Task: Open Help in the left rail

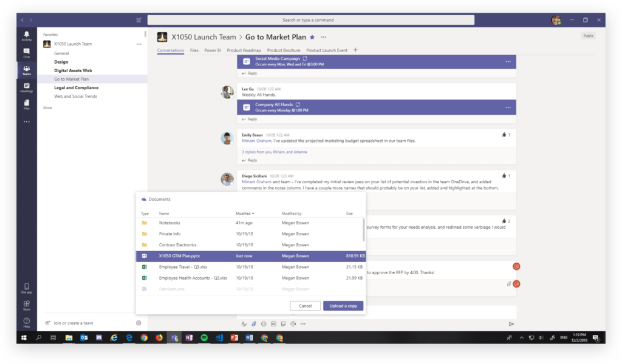Action: (27, 322)
